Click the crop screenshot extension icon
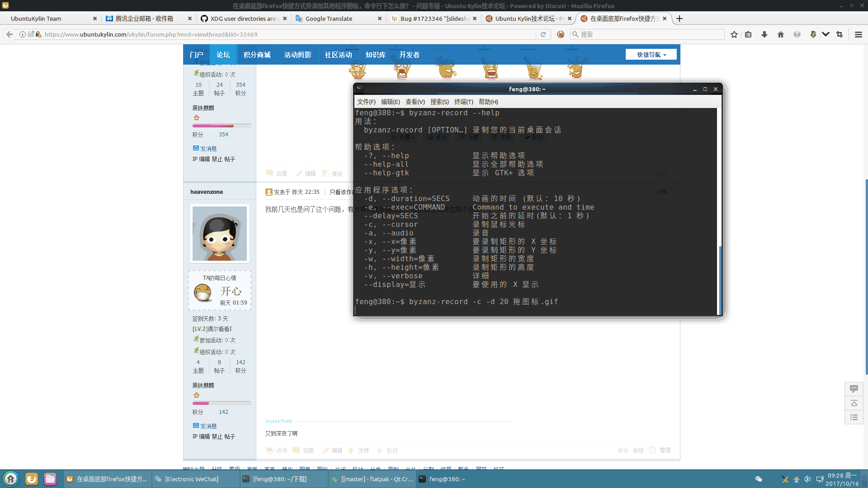This screenshot has width=868, height=488. coord(840,34)
